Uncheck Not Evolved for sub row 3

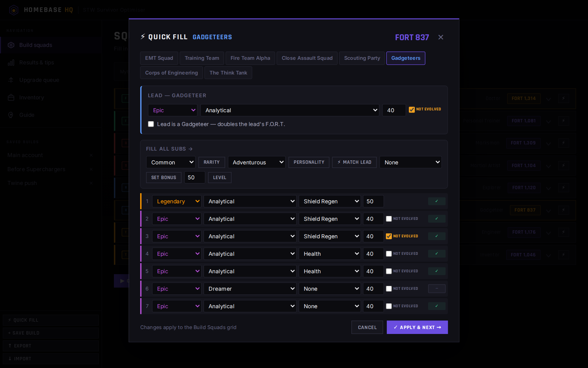389,236
